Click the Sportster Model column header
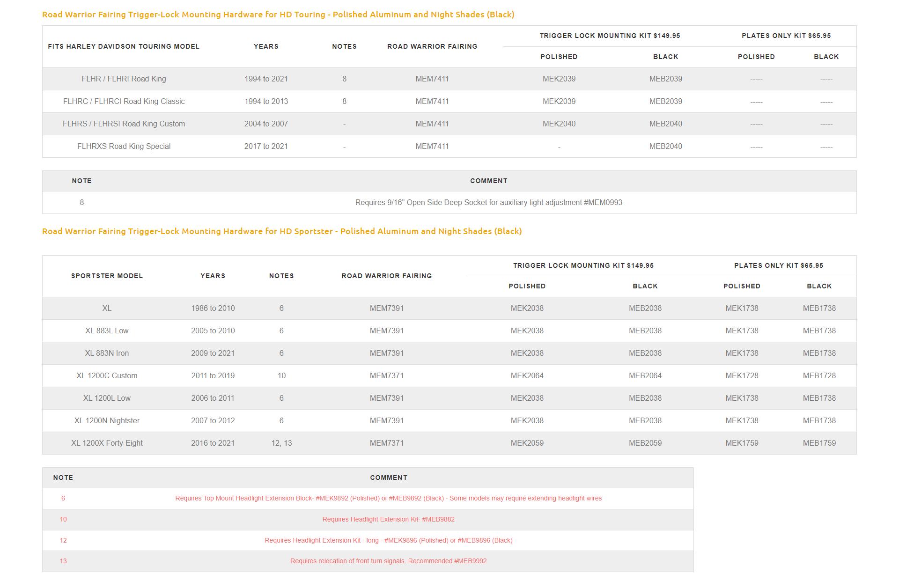The width and height of the screenshot is (899, 588). (107, 276)
